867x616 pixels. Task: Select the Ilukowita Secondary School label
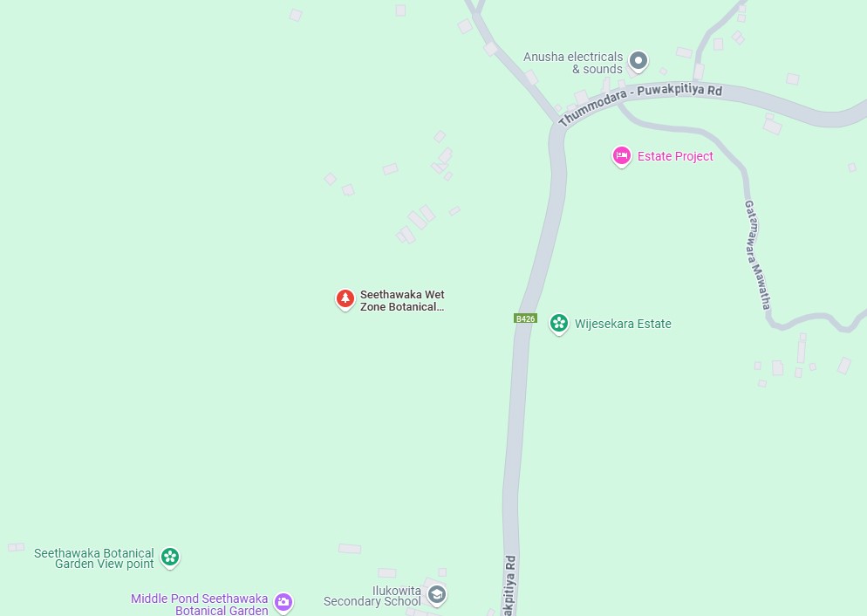372,596
